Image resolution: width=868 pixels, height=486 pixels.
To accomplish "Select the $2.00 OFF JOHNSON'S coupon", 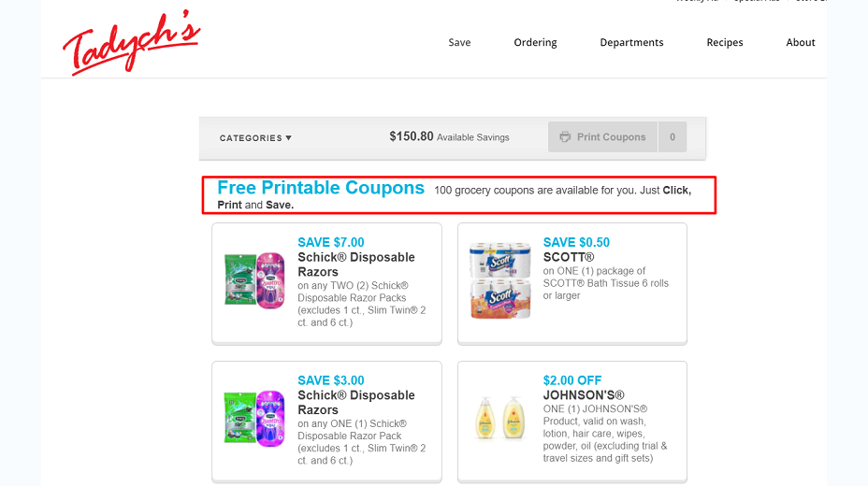I will (x=572, y=422).
